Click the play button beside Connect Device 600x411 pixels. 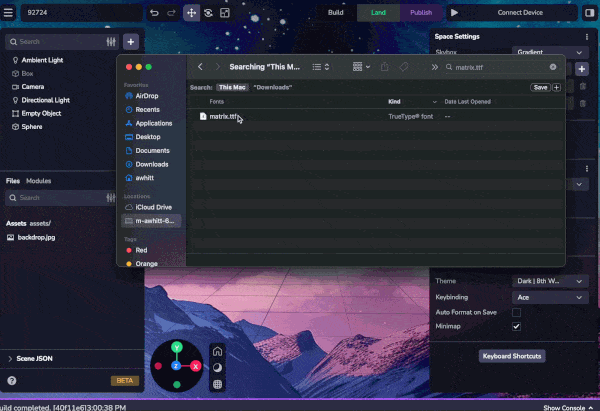click(454, 13)
